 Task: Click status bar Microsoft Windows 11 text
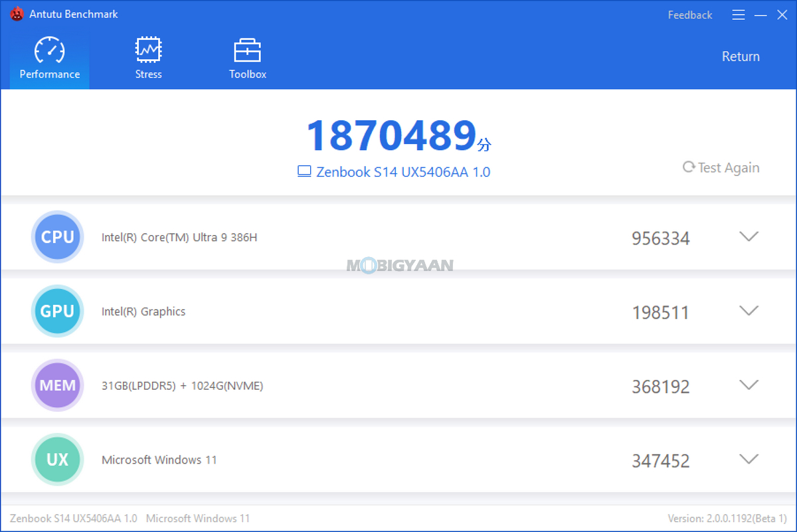pyautogui.click(x=198, y=518)
